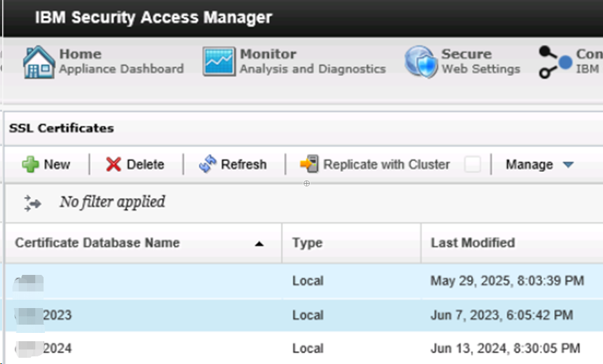Click the blue Refresh arrows icon
Viewport: 603px width, 364px height.
click(x=207, y=164)
